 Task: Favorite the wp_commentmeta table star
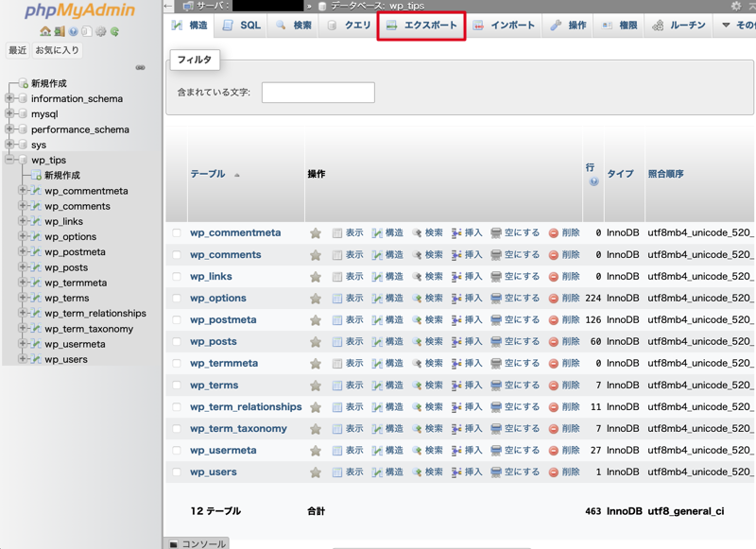316,233
